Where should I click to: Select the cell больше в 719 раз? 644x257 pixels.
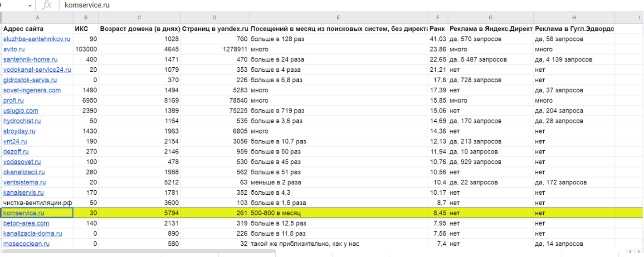(338, 111)
